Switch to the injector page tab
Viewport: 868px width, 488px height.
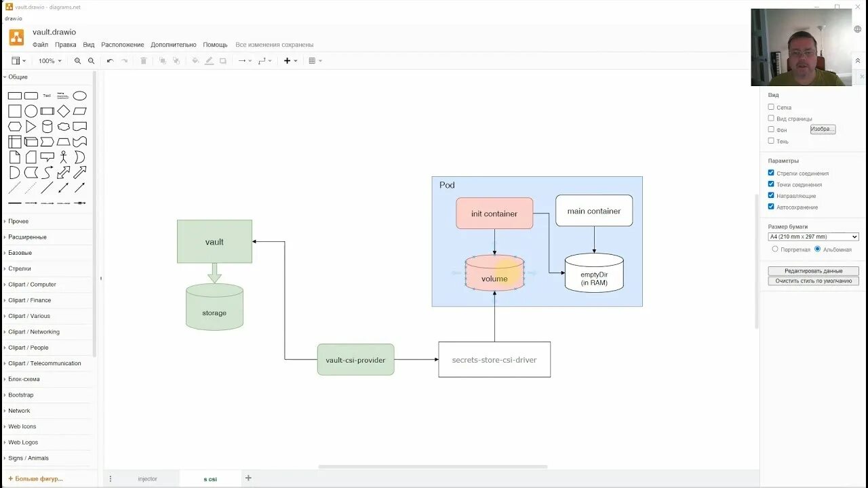pos(147,479)
